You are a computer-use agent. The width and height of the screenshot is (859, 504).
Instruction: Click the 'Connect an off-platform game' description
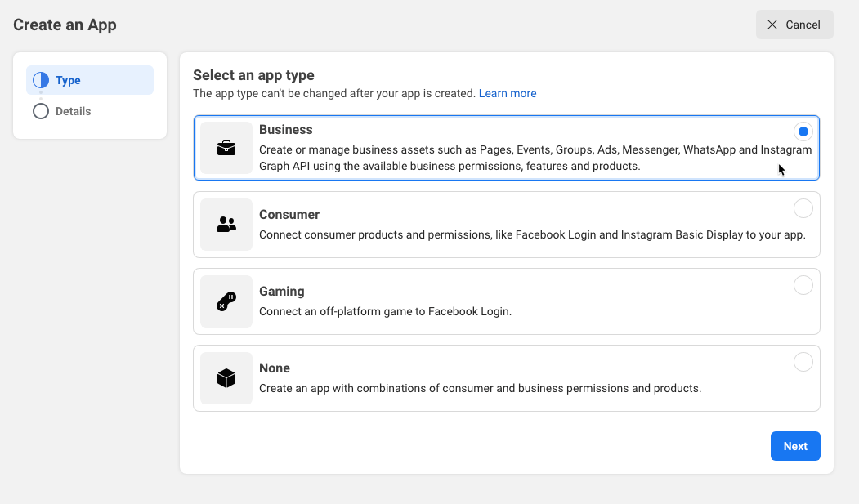(385, 311)
